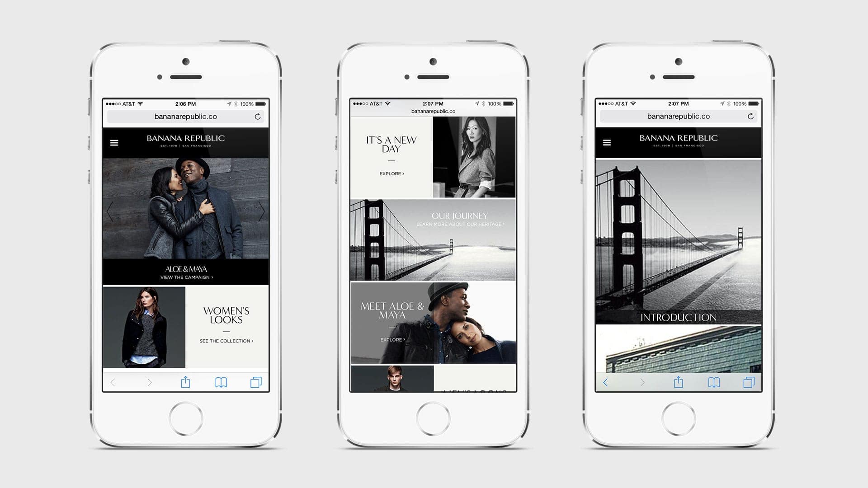Tap the tabs icon on first phone
The image size is (868, 488).
pyautogui.click(x=257, y=382)
